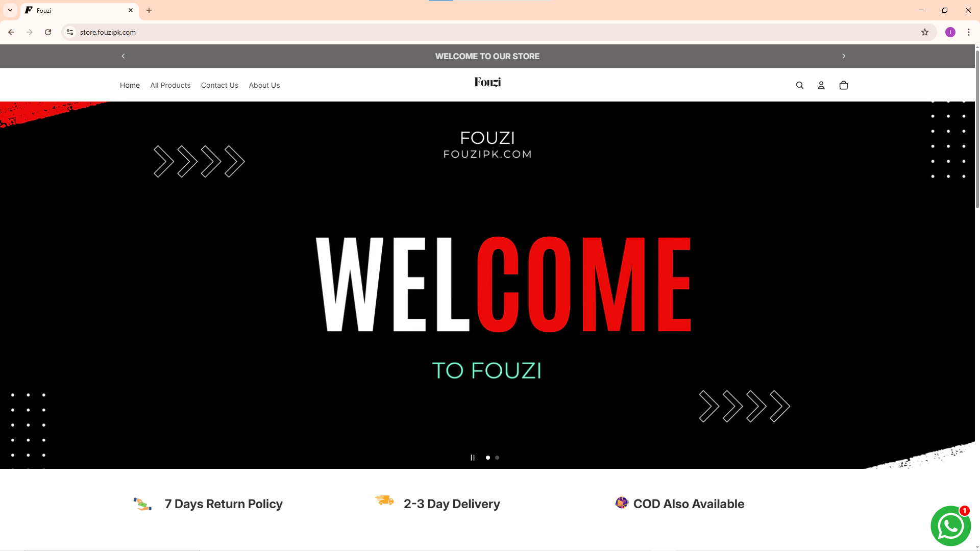Show previous announcement with left chevron
The image size is (980, 551).
[123, 56]
